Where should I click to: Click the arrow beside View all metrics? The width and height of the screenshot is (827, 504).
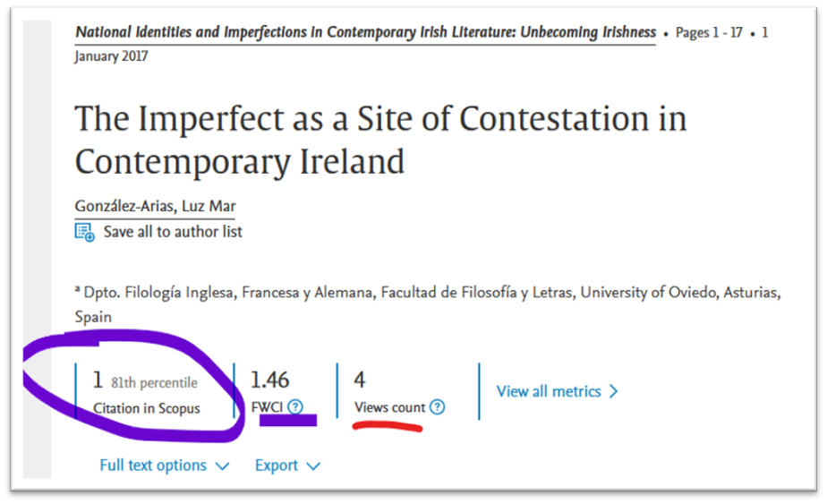coord(614,391)
